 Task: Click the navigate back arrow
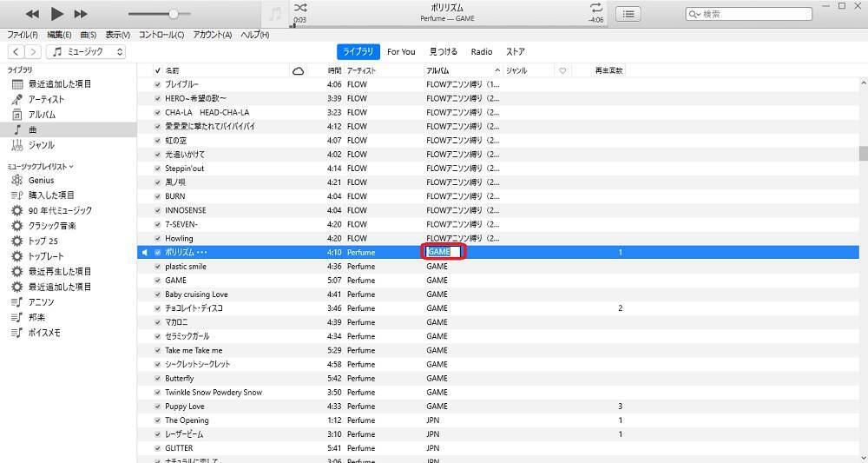coord(16,52)
